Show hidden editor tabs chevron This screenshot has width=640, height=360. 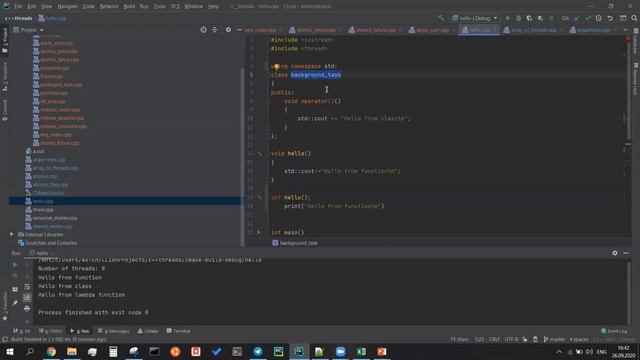625,30
